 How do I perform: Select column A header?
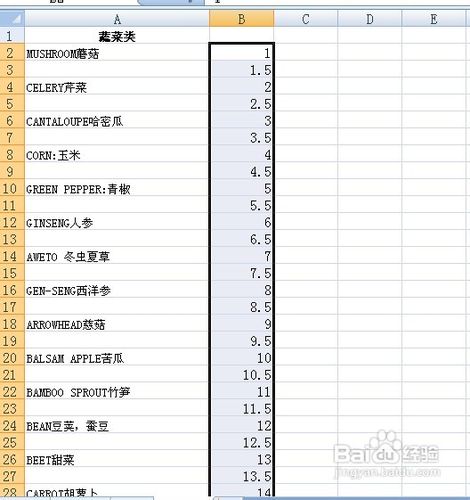[117, 19]
